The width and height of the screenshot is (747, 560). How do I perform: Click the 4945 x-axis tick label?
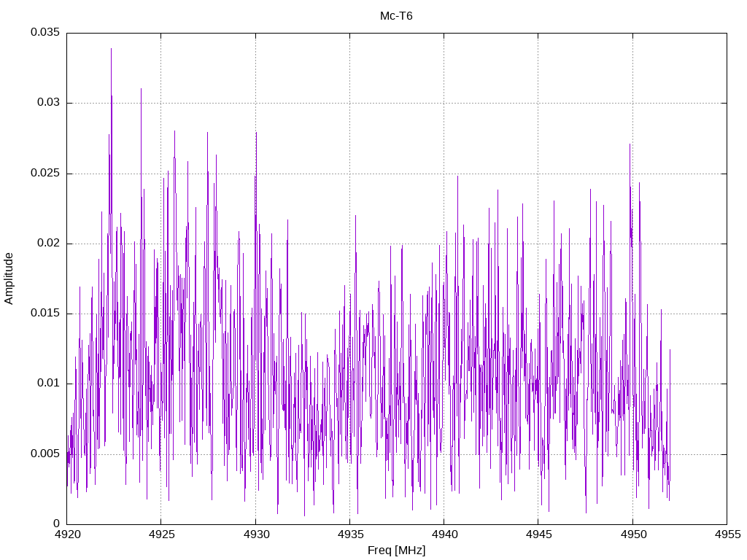(x=538, y=534)
